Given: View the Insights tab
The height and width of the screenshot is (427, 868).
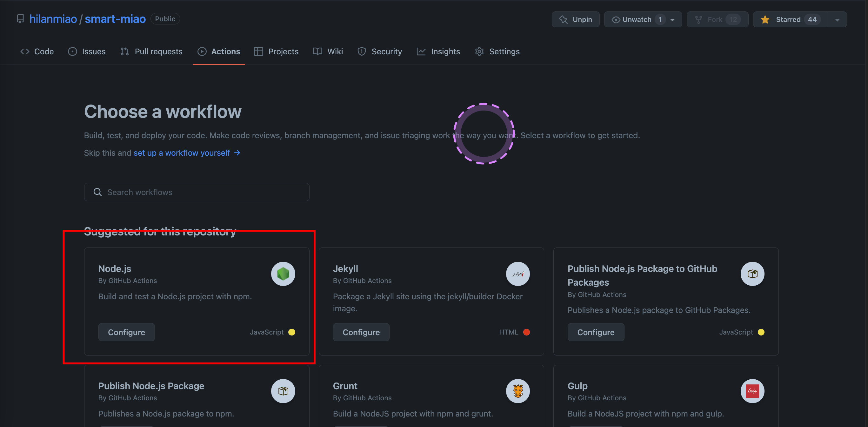Looking at the screenshot, I should (x=438, y=51).
